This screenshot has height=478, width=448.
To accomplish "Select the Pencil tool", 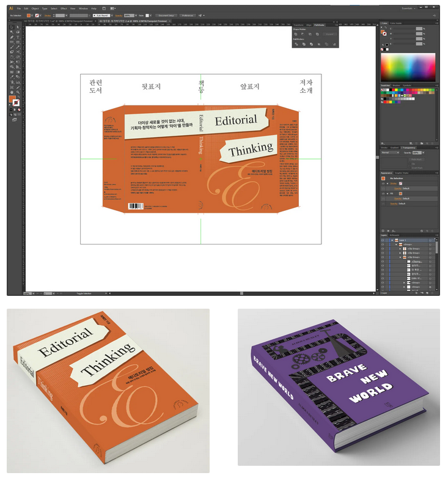I will click(18, 47).
